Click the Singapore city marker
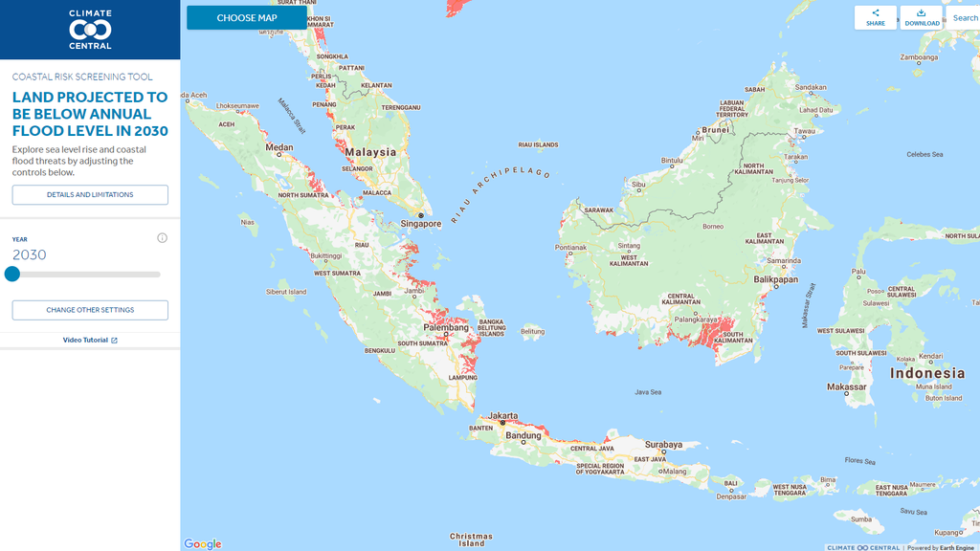 (x=421, y=215)
